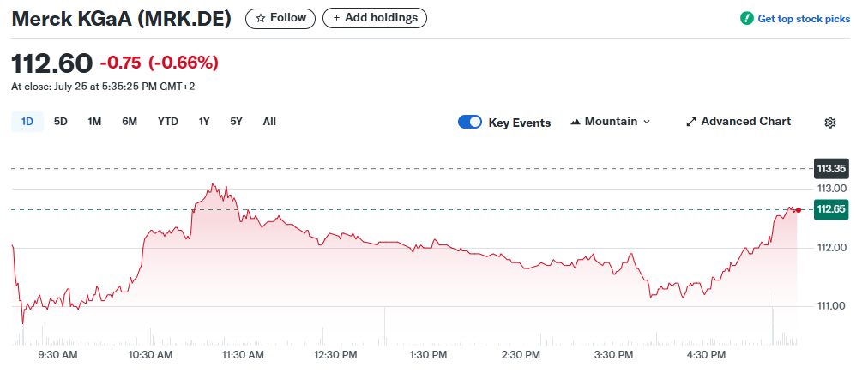Choose the 6M time range
This screenshot has width=868, height=373.
[130, 122]
